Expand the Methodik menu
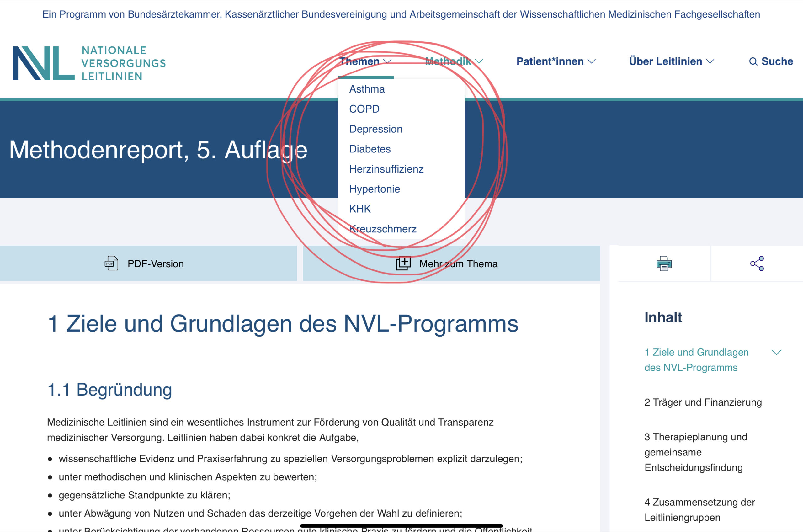The width and height of the screenshot is (803, 532). (454, 61)
